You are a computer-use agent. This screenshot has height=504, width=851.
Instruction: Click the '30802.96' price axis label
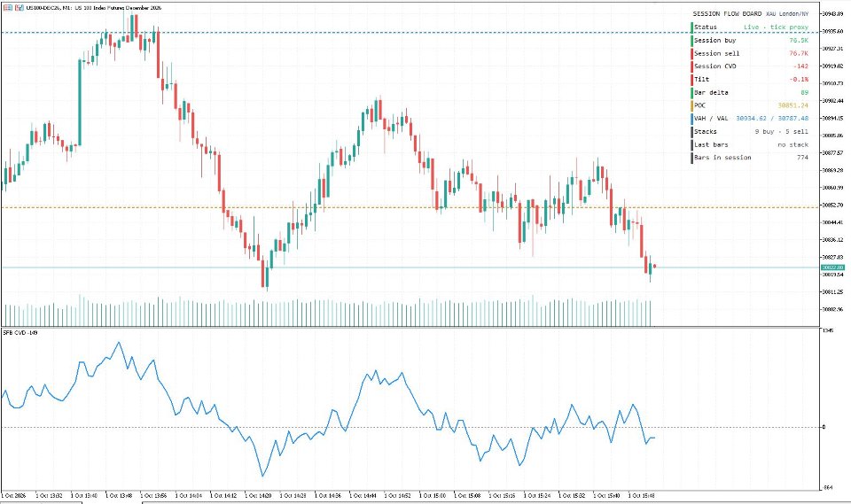click(x=833, y=309)
